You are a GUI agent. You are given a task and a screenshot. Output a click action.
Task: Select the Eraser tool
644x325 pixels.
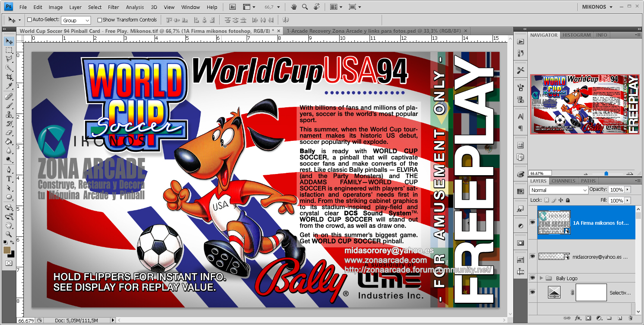pyautogui.click(x=9, y=133)
